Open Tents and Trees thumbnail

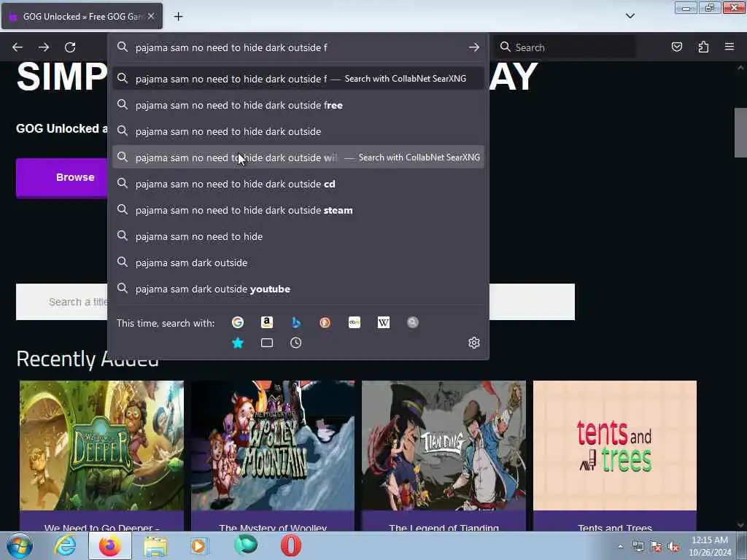(614, 446)
